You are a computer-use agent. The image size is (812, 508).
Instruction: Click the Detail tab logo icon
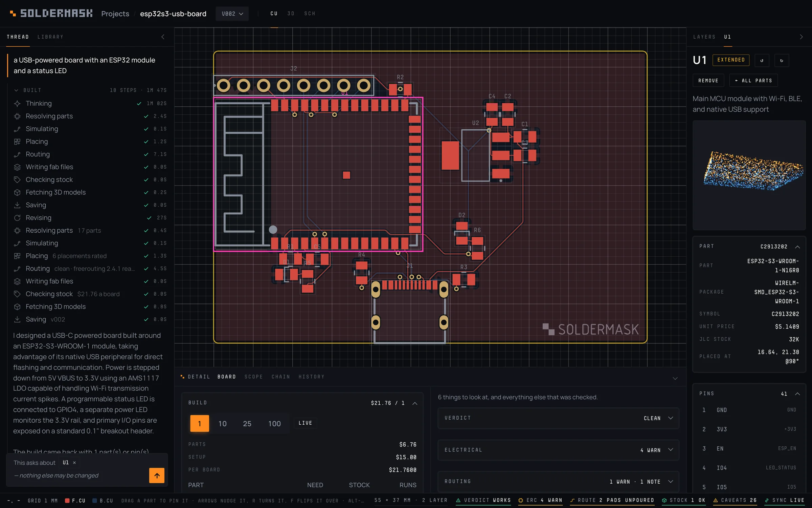point(182,377)
